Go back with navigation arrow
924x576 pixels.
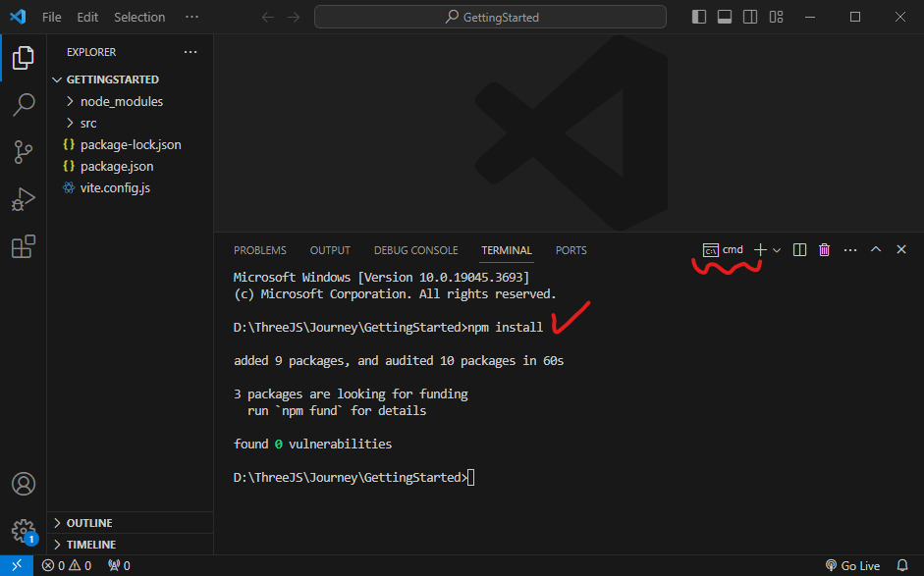(x=267, y=17)
